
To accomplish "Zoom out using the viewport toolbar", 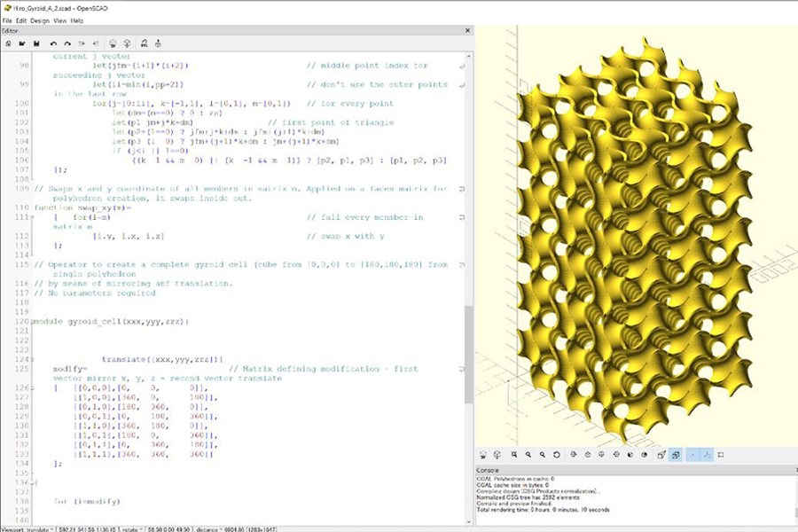I will [x=543, y=455].
